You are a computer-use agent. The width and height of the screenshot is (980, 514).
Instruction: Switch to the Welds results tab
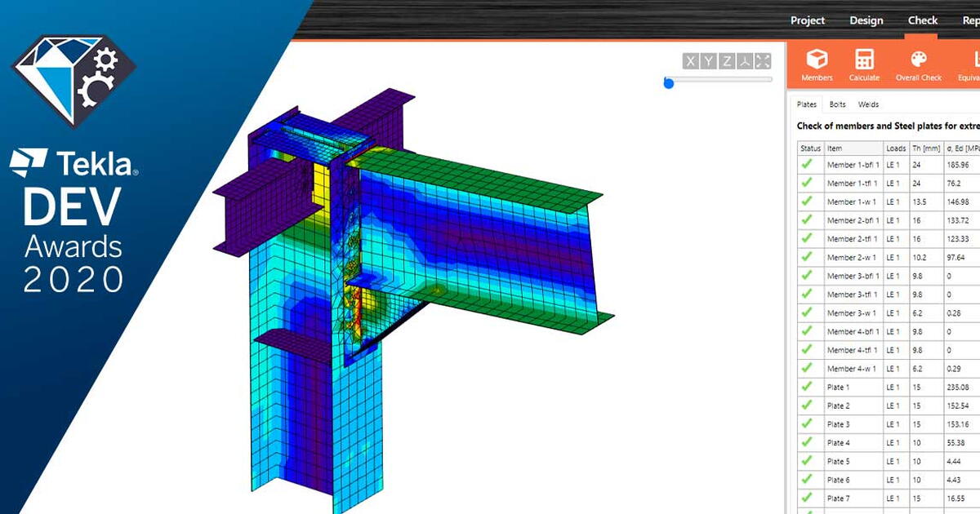click(868, 104)
